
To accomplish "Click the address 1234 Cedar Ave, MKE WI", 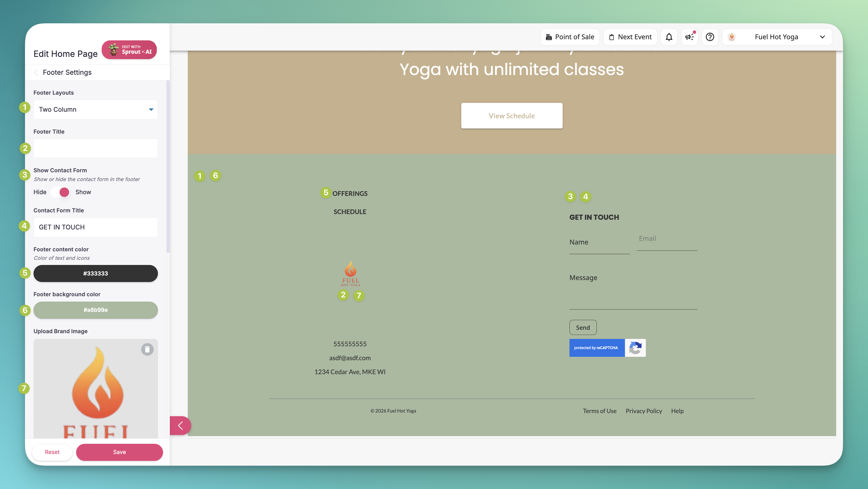I will click(350, 372).
